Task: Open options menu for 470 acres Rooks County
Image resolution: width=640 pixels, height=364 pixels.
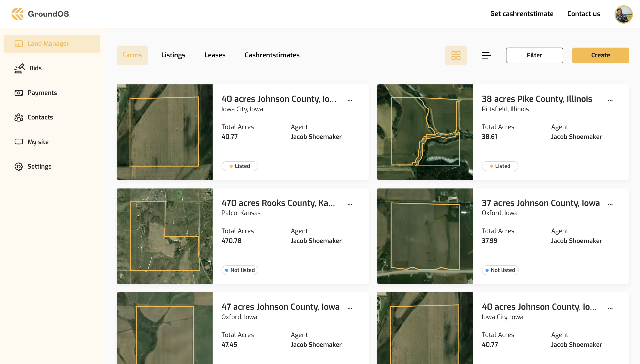Action: (x=350, y=204)
